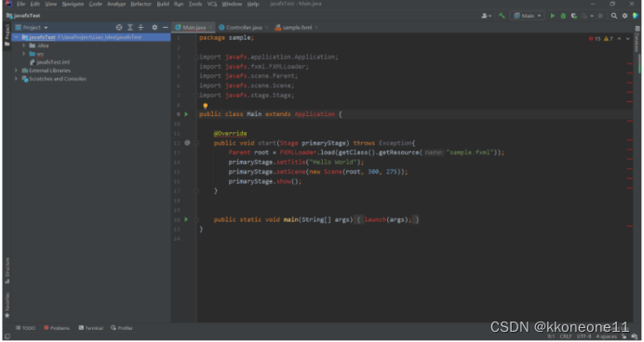Expand the src folder in project tree

pos(24,54)
